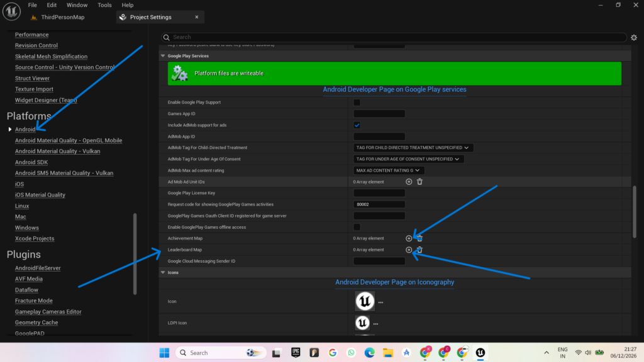Open Microsoft Edge from the taskbar
644x362 pixels.
370,353
